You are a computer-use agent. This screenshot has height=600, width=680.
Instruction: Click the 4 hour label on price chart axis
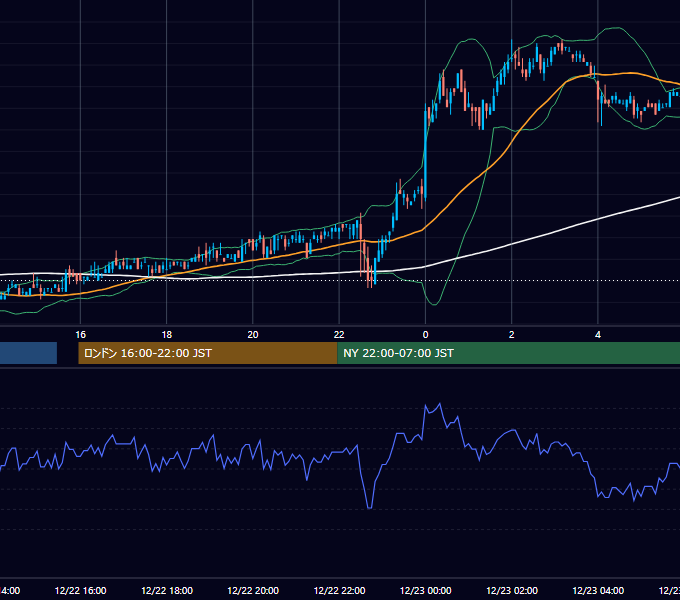(598, 335)
